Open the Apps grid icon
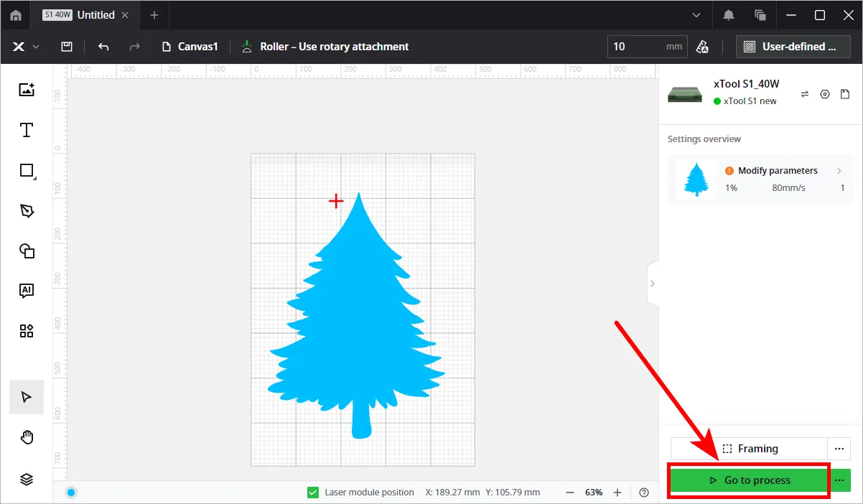Image resolution: width=863 pixels, height=504 pixels. pyautogui.click(x=27, y=331)
